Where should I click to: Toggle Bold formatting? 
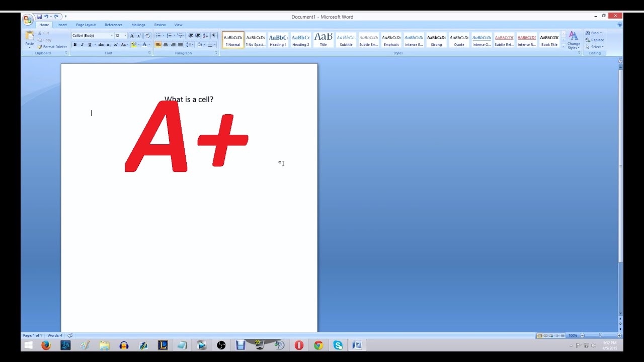75,45
